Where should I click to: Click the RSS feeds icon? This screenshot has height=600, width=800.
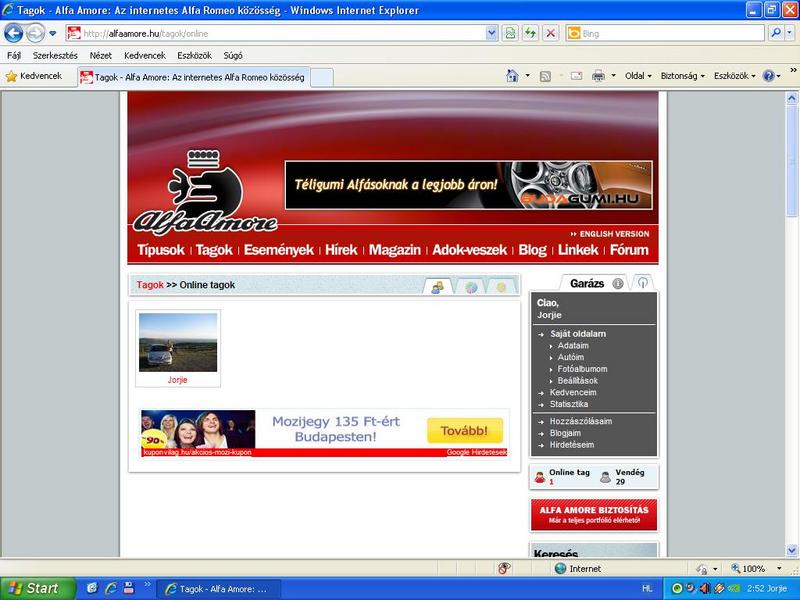[x=545, y=76]
